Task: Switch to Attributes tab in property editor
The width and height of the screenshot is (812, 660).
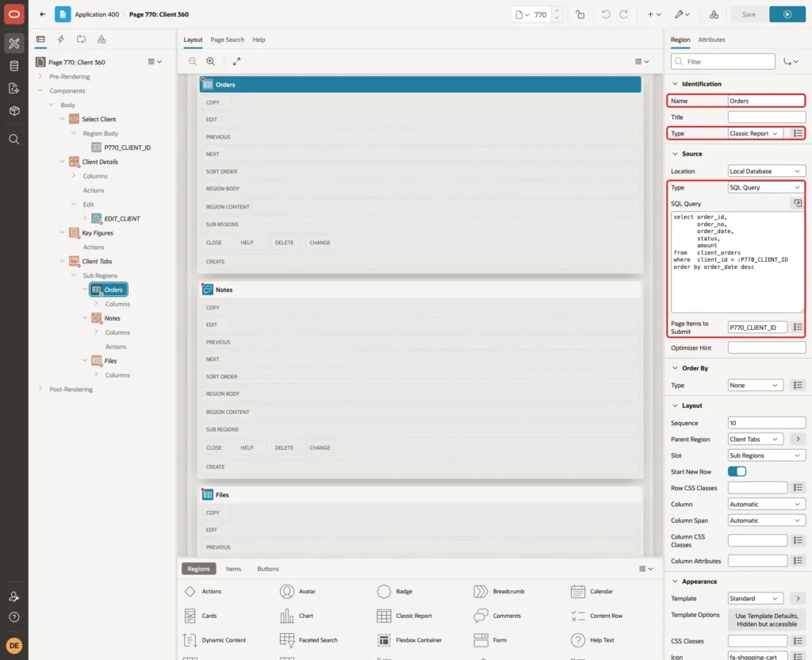Action: coord(711,40)
